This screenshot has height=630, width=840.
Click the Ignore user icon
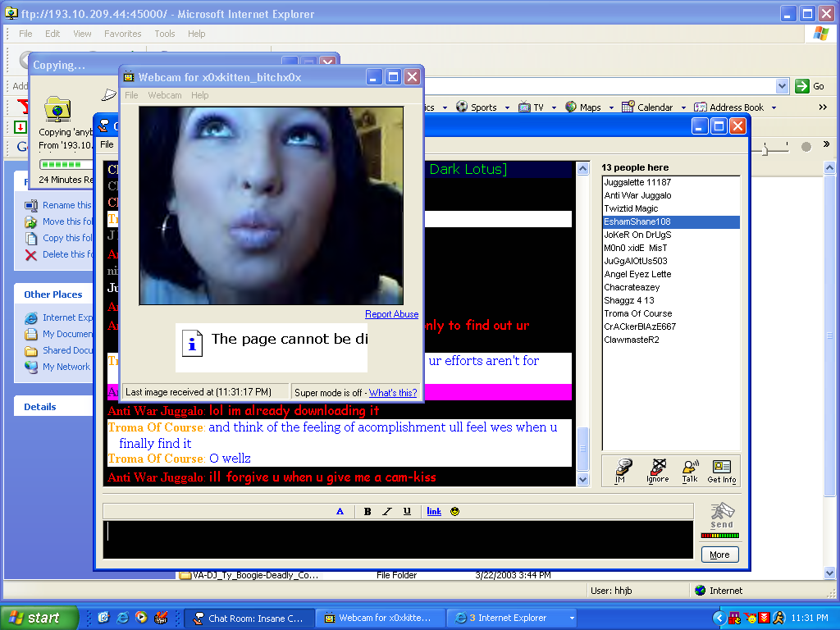(657, 471)
